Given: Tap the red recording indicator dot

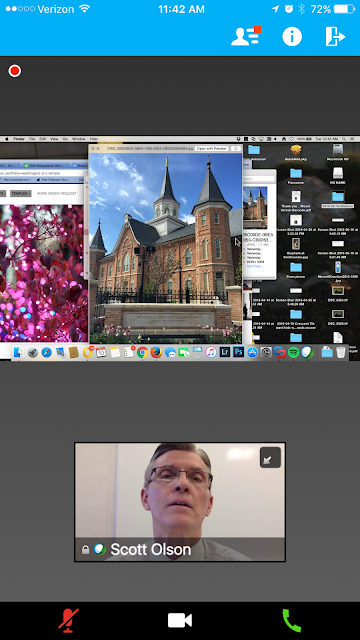Looking at the screenshot, I should coord(15,71).
